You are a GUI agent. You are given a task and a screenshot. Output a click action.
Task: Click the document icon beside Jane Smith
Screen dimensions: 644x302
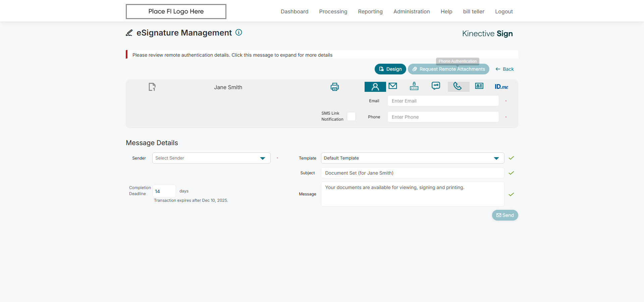(152, 87)
